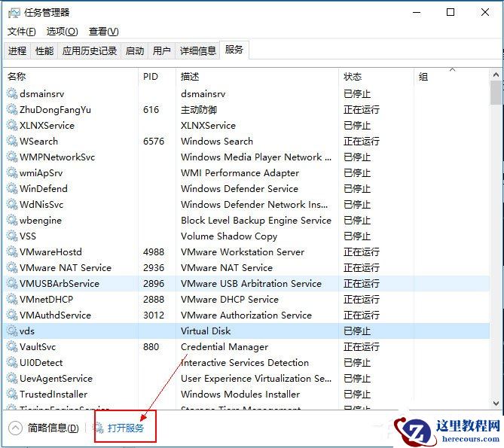Open the 选项(O) menu
Screen dimensions: 504x448
point(62,32)
